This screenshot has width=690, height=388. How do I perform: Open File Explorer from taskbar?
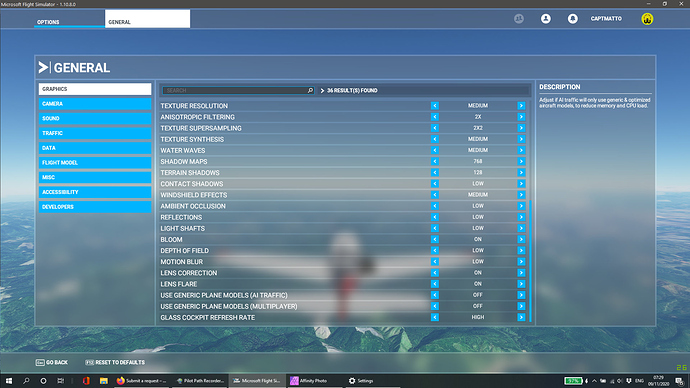[x=103, y=381]
